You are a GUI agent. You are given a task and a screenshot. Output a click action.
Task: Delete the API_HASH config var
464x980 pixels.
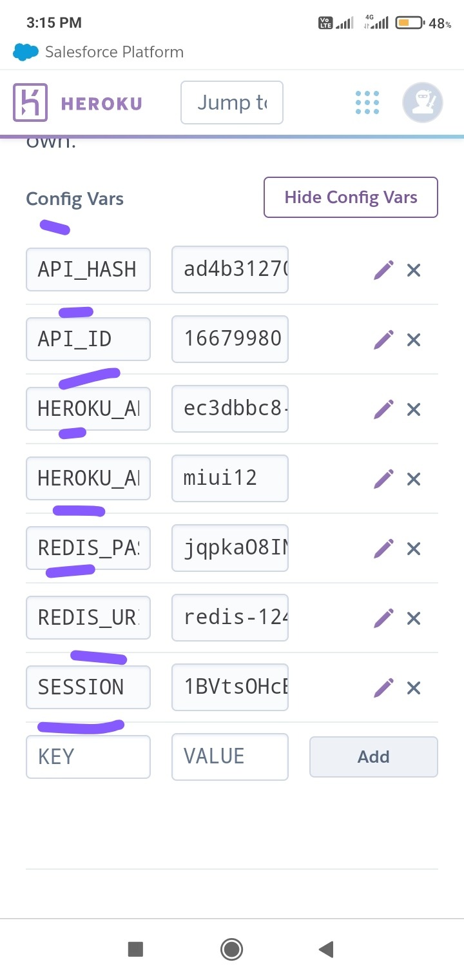414,270
